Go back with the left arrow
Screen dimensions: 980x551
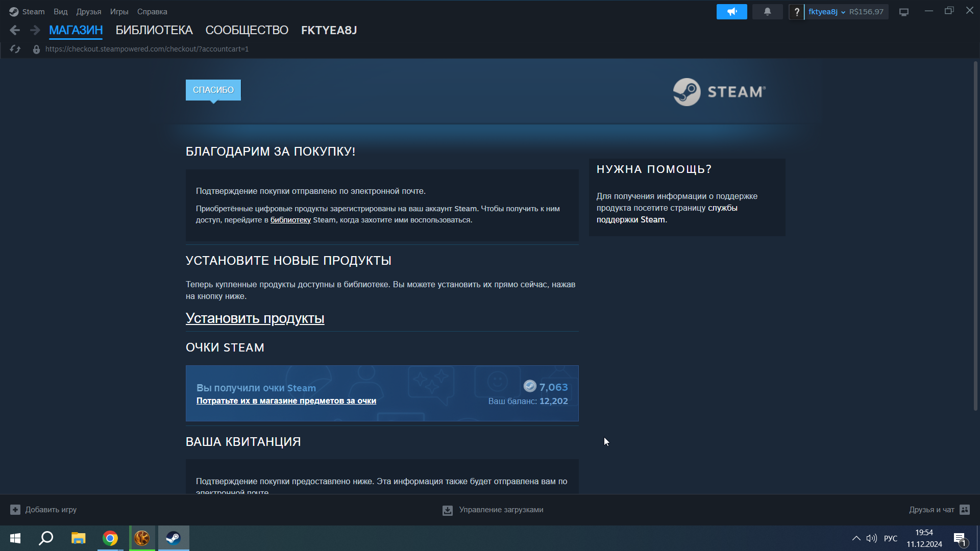(x=15, y=31)
